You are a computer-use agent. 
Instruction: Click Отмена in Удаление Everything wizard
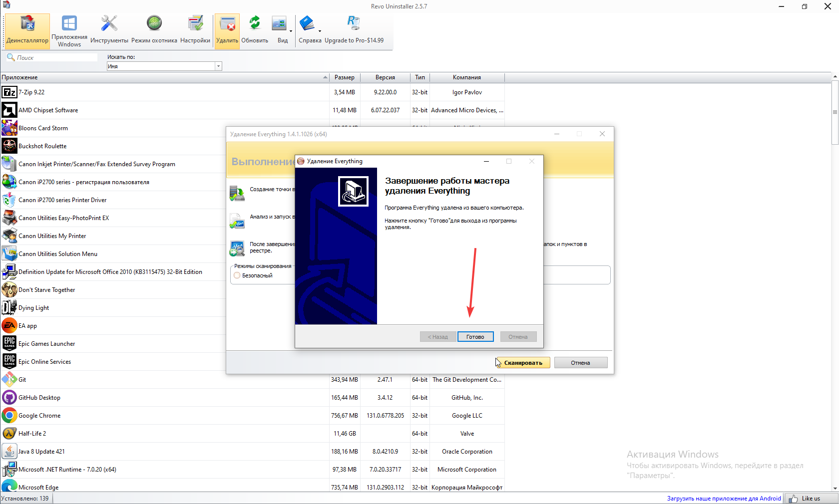(518, 337)
